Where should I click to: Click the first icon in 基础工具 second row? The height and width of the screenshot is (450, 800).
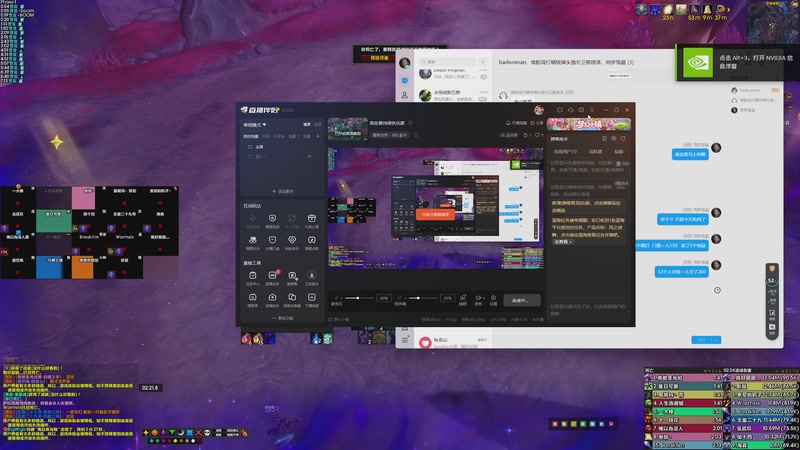pos(253,297)
